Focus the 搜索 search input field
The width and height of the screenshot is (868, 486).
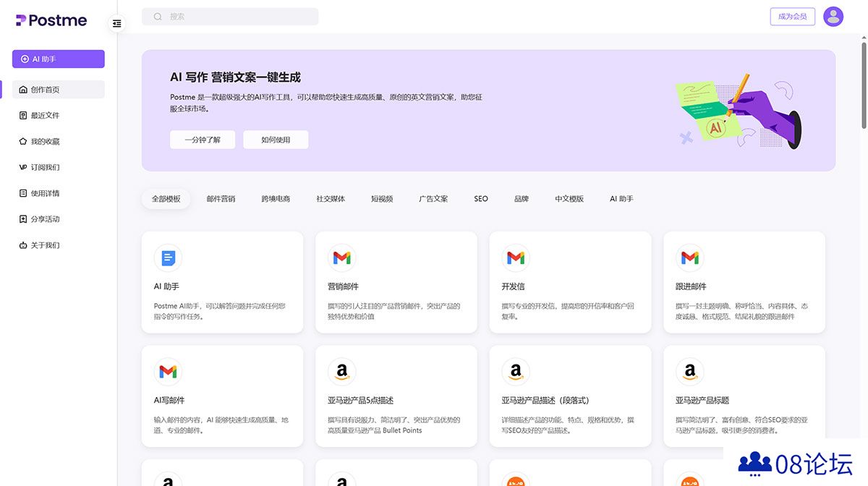click(x=230, y=17)
